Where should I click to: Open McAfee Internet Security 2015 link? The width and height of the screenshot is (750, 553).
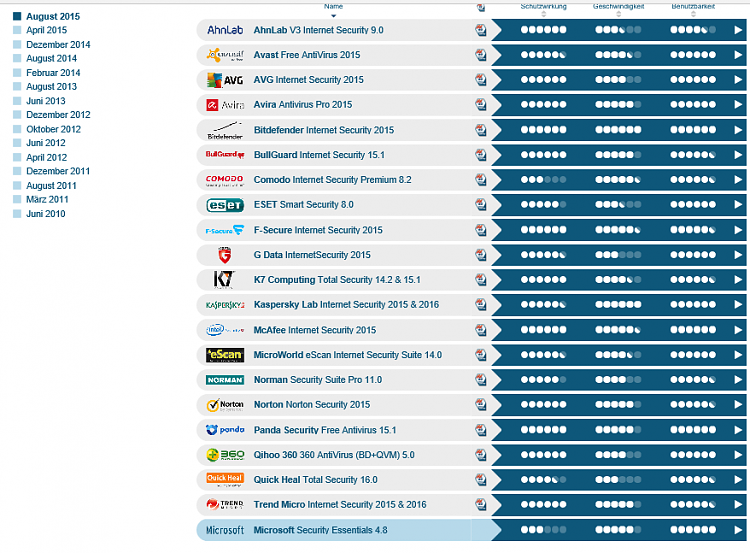315,330
